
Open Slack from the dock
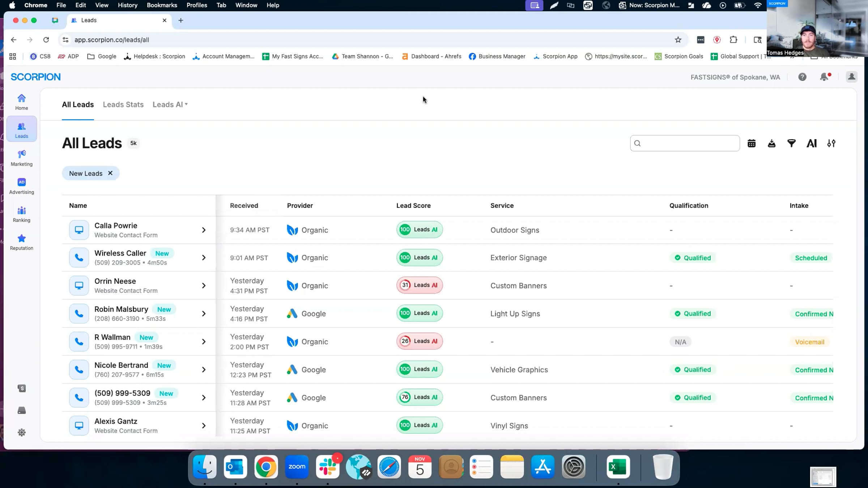[328, 467]
